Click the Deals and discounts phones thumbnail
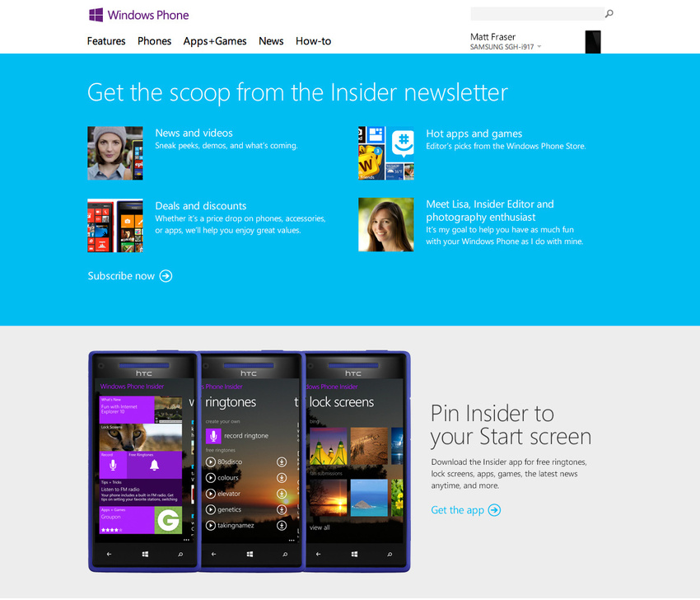700x600 pixels. (115, 226)
